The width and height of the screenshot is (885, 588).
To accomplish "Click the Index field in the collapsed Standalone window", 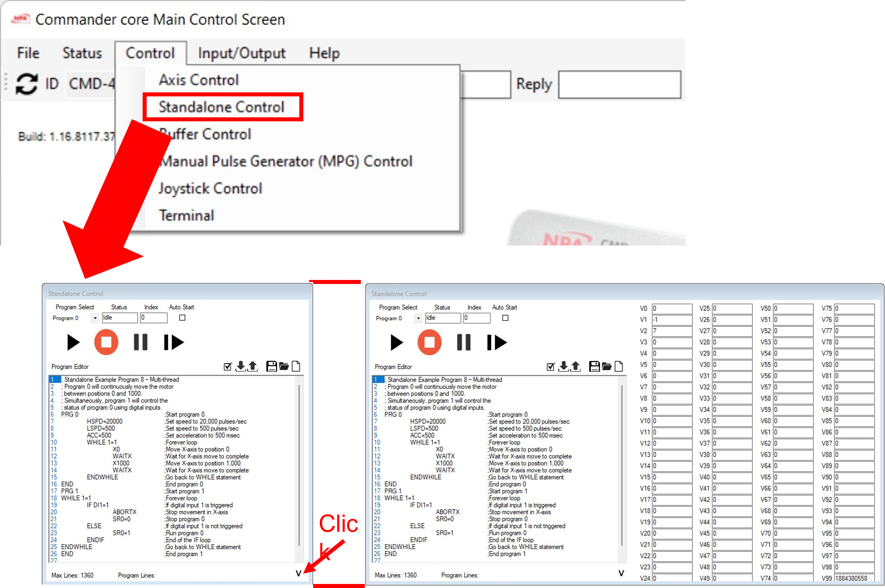I will pyautogui.click(x=154, y=318).
